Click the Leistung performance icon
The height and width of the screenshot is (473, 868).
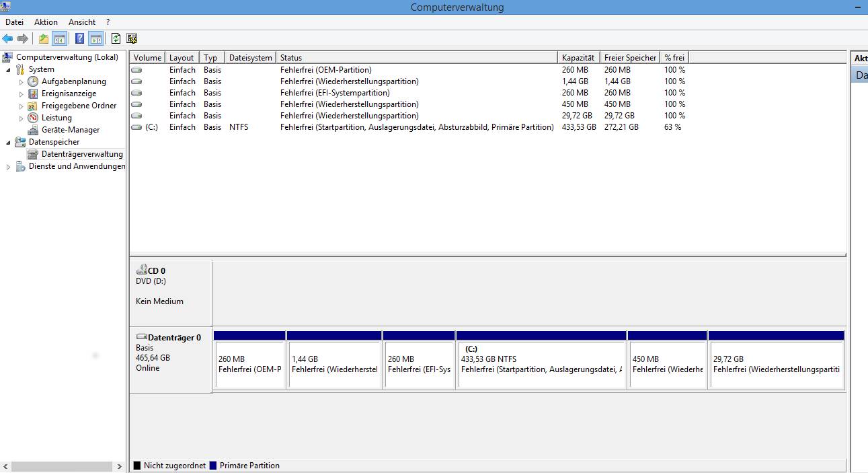pyautogui.click(x=33, y=118)
